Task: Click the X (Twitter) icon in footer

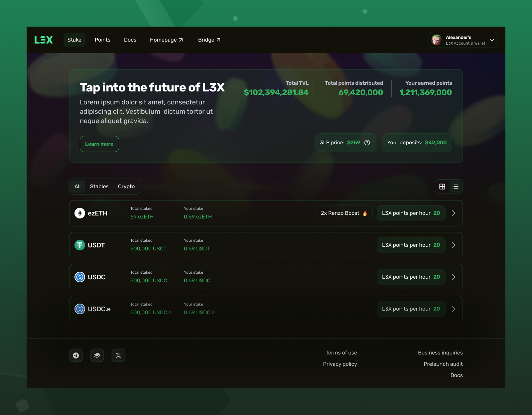Action: point(118,355)
